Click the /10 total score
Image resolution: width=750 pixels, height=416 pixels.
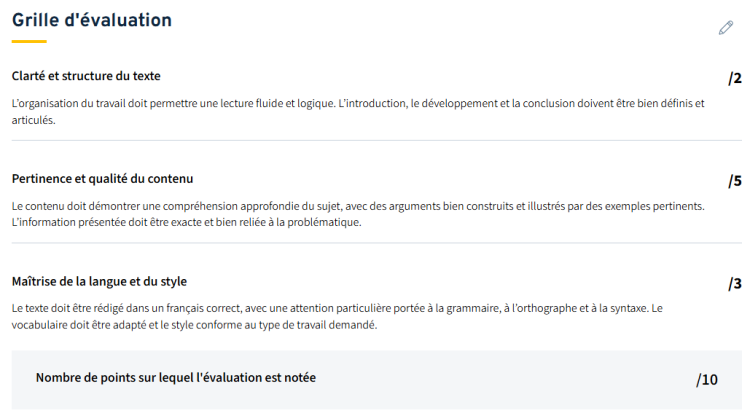coord(707,380)
